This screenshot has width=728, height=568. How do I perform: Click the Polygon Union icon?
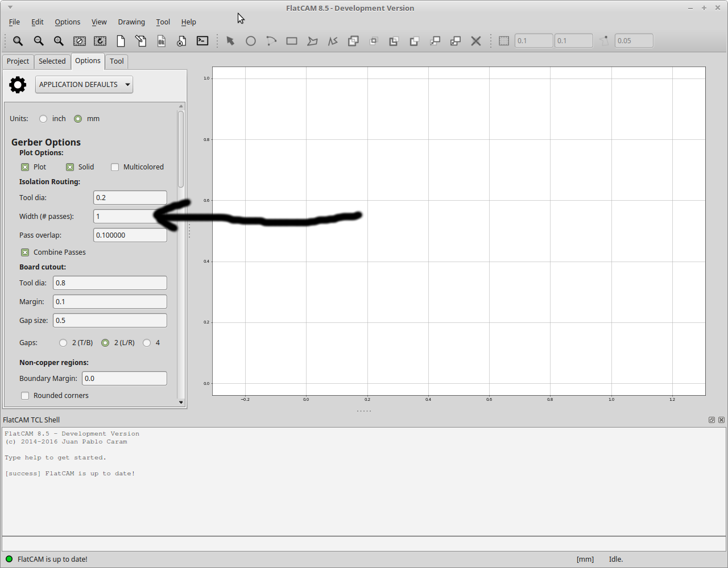[x=353, y=41]
